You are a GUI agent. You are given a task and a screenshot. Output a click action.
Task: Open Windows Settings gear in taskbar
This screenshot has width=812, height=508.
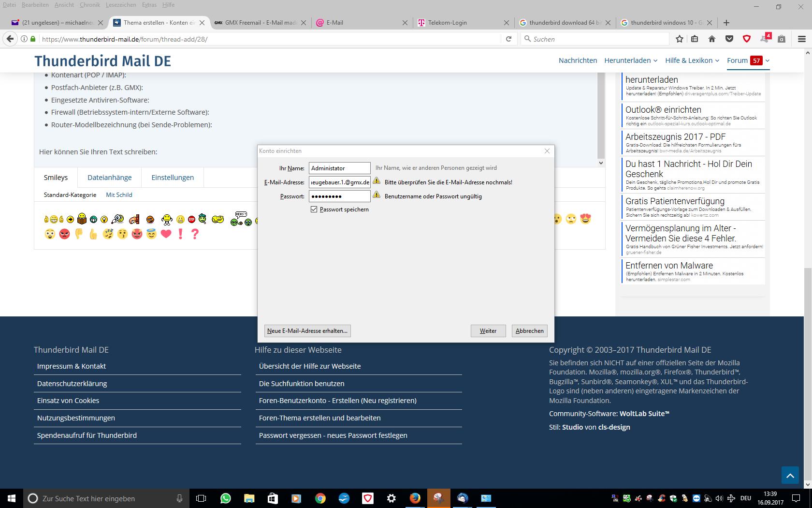[x=391, y=498]
